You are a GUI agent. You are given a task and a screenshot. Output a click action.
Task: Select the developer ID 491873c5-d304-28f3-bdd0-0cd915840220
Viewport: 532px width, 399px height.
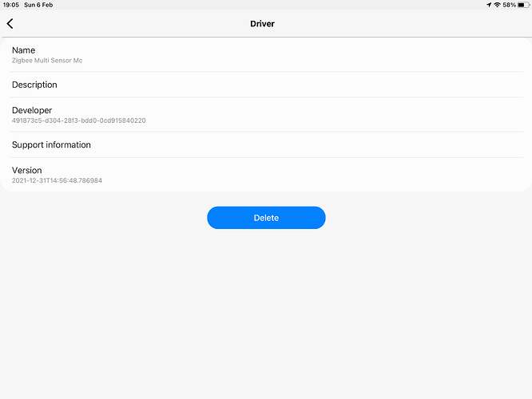tap(79, 120)
